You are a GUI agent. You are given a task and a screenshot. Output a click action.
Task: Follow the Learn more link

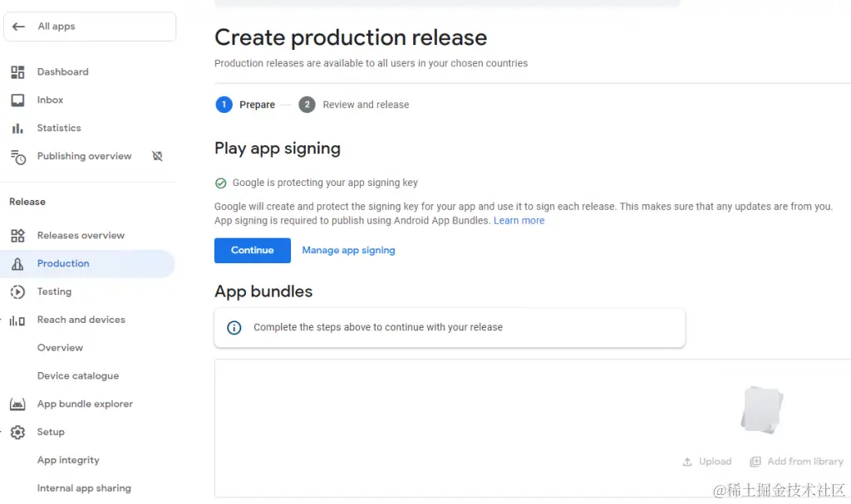[519, 221]
